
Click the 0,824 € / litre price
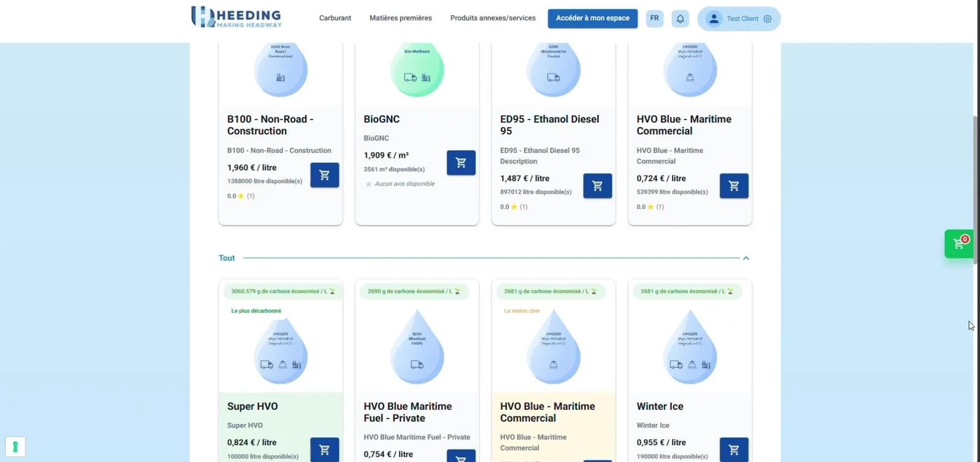252,442
